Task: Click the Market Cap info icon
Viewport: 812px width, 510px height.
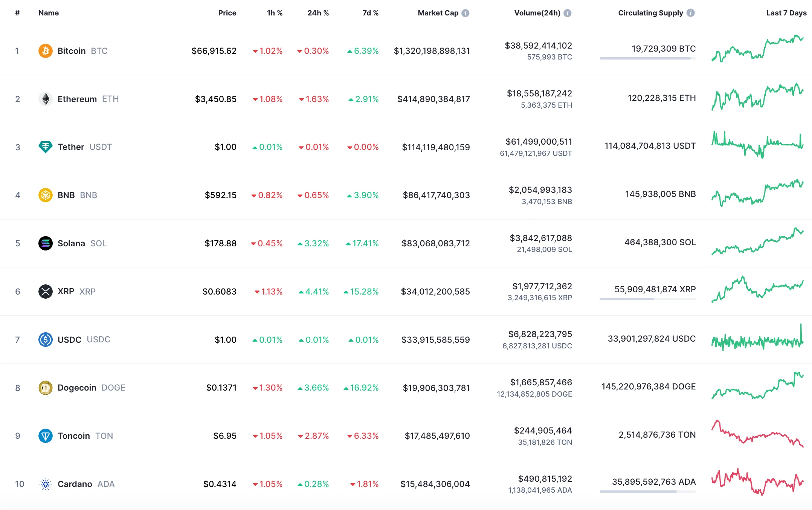Action: point(466,13)
